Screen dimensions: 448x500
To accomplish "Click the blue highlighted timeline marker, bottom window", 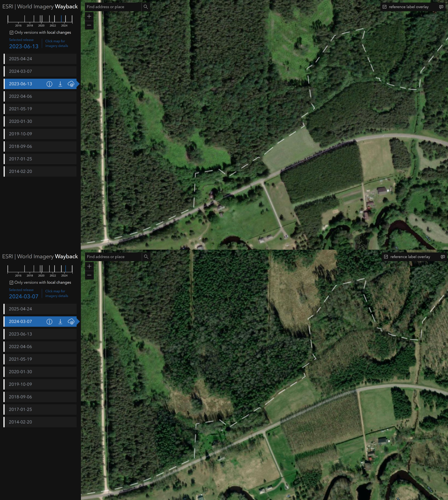I will coord(66,269).
